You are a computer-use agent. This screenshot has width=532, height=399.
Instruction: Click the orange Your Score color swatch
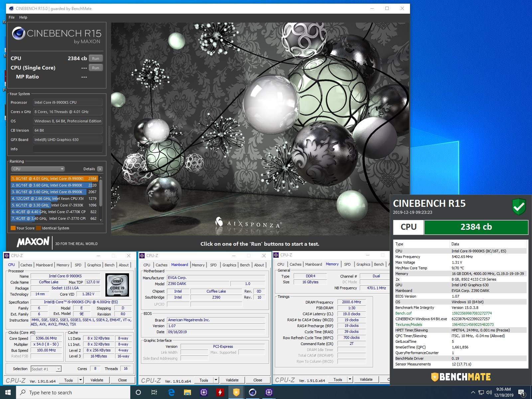point(13,228)
